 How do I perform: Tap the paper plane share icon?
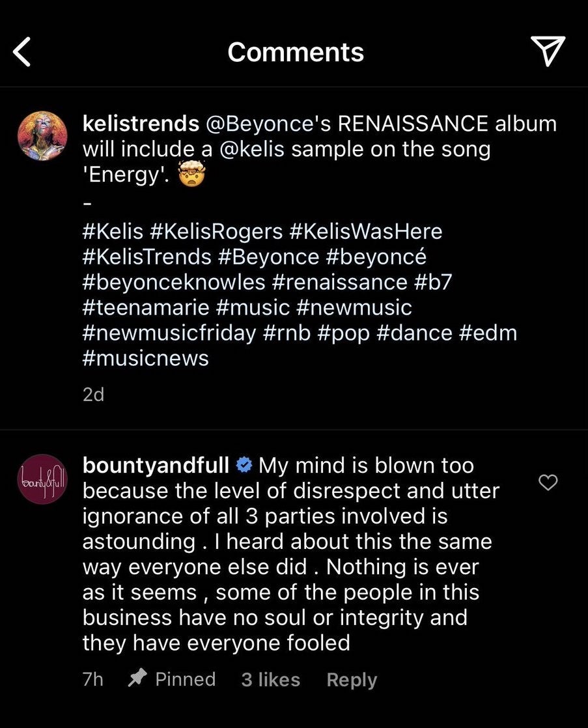[548, 51]
